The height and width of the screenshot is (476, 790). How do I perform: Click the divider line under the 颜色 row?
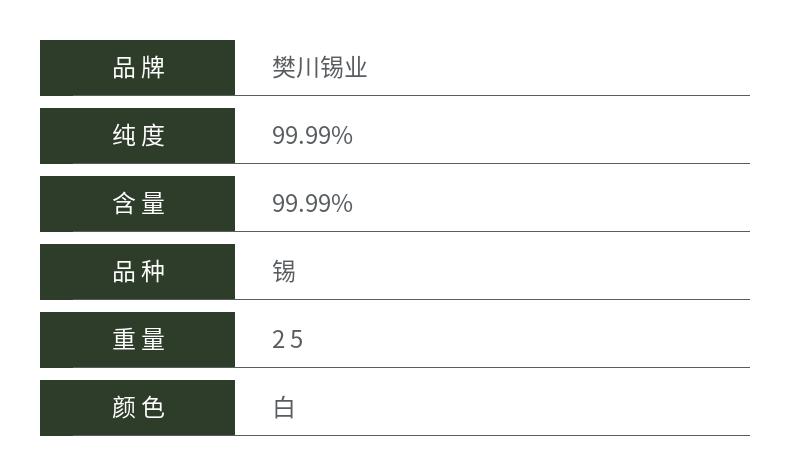(x=492, y=435)
